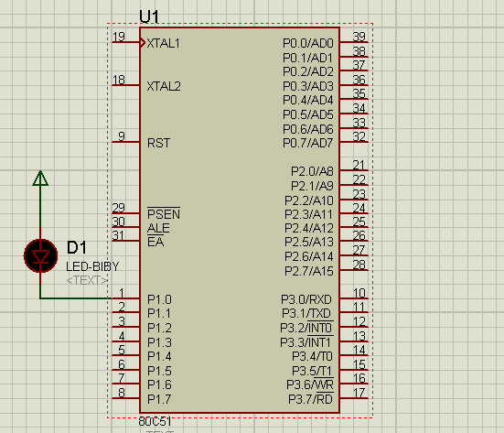Click pin number 17 beside P3.7/RD
The width and height of the screenshot is (504, 433).
(359, 393)
